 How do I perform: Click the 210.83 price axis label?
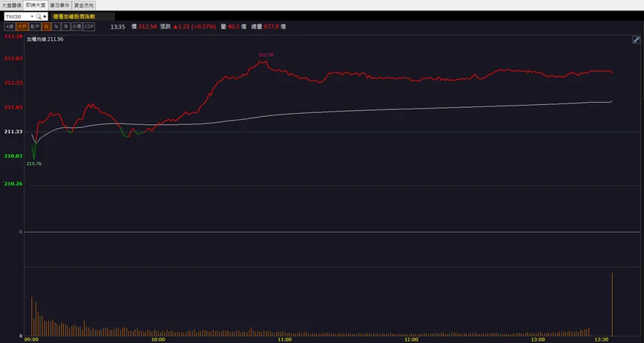tap(13, 156)
